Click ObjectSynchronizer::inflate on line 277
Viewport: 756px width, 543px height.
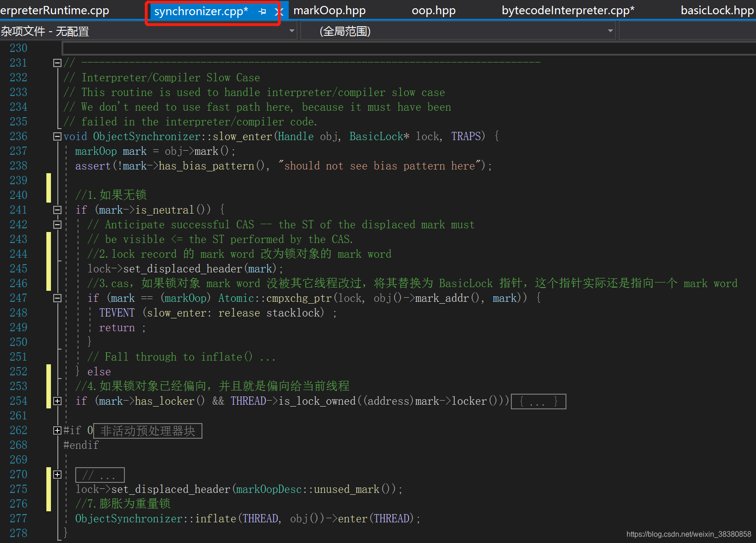(156, 519)
